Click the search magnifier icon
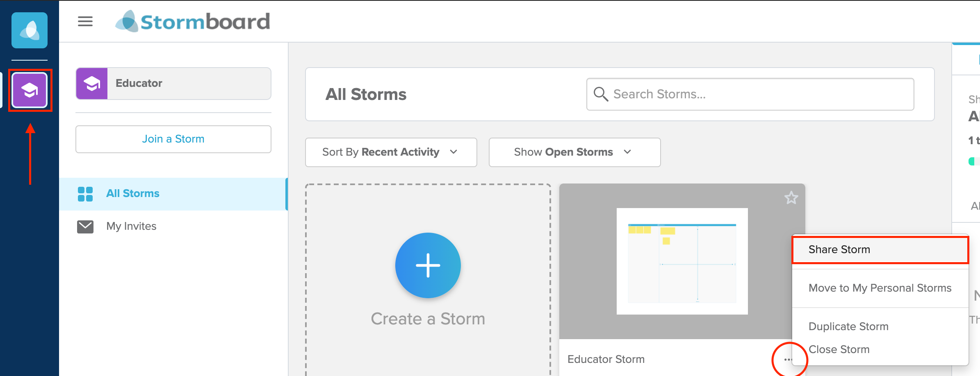Image resolution: width=980 pixels, height=376 pixels. tap(601, 94)
